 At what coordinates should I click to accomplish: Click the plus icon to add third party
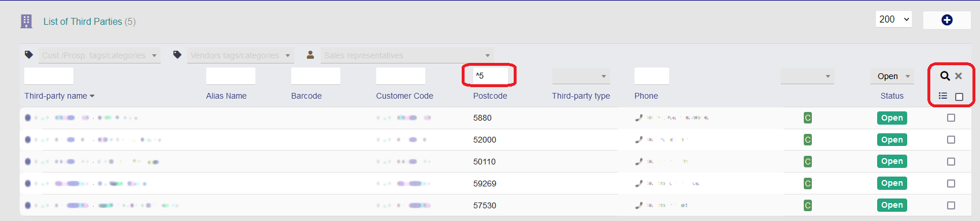(946, 20)
